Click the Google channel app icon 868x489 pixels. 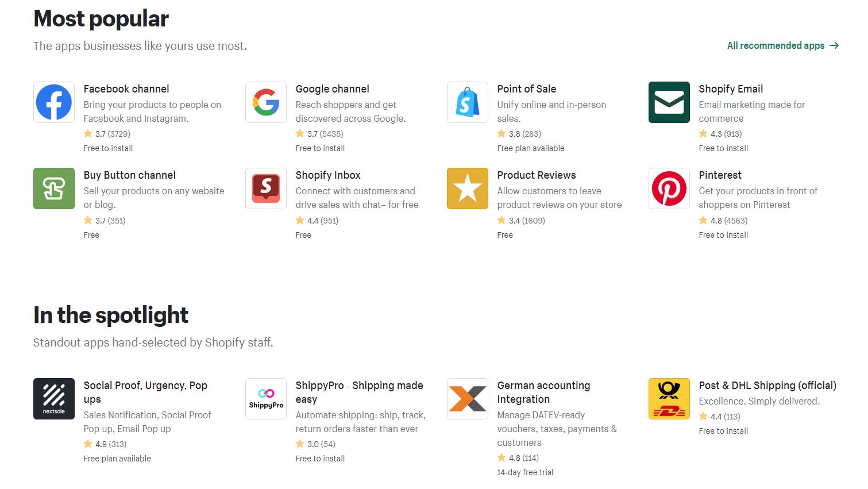pos(265,102)
